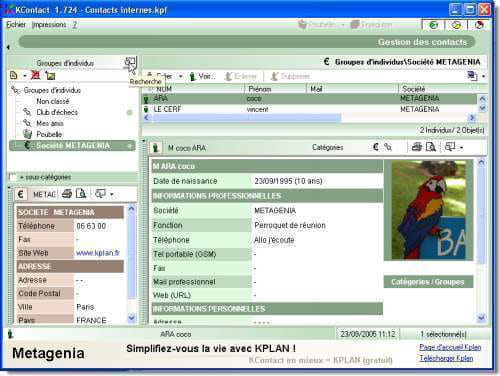Image resolution: width=500 pixels, height=376 pixels.
Task: Click the print preview icon beside contact printer
Action: point(431,147)
